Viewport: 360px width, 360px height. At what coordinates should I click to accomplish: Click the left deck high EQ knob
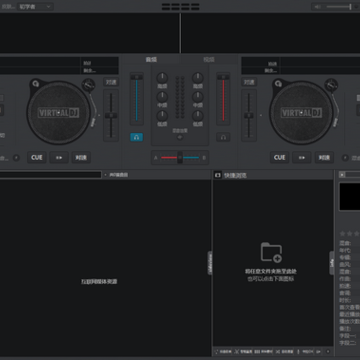[x=162, y=78]
